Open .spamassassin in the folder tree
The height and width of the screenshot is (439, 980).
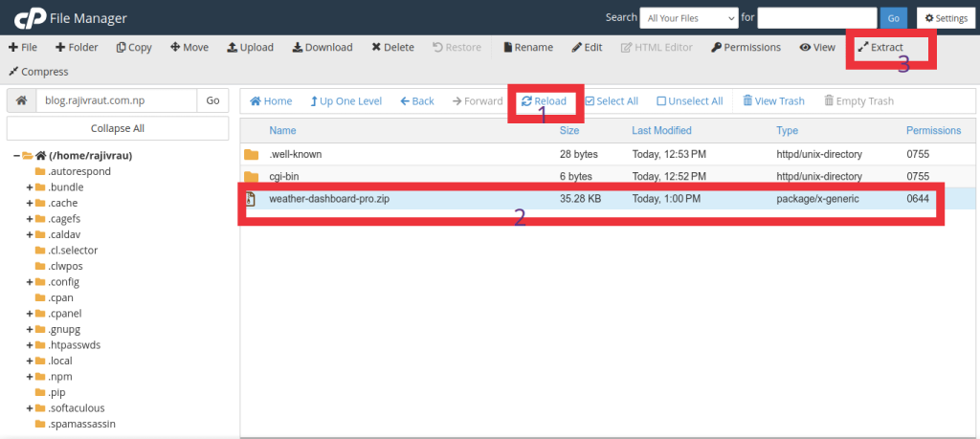[82, 424]
